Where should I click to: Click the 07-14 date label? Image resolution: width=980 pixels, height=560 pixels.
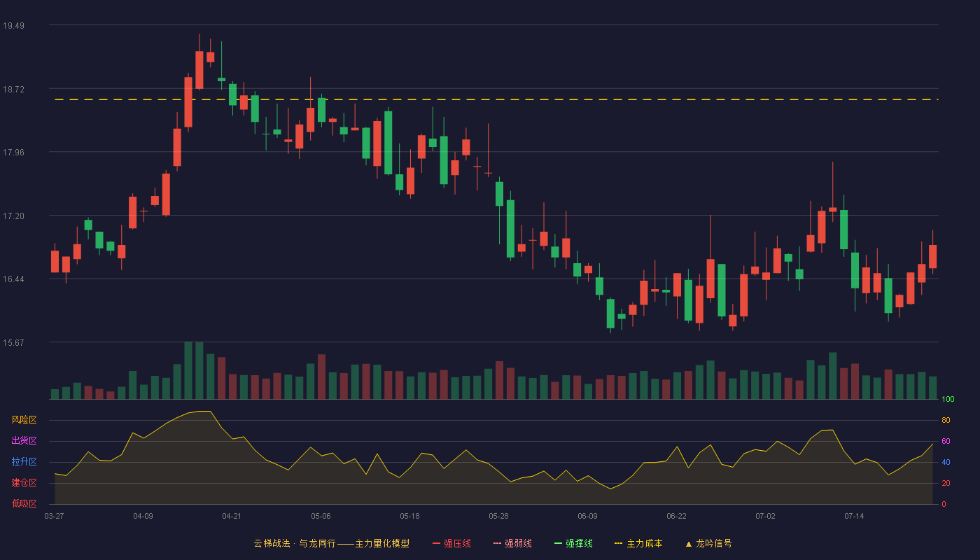(854, 516)
